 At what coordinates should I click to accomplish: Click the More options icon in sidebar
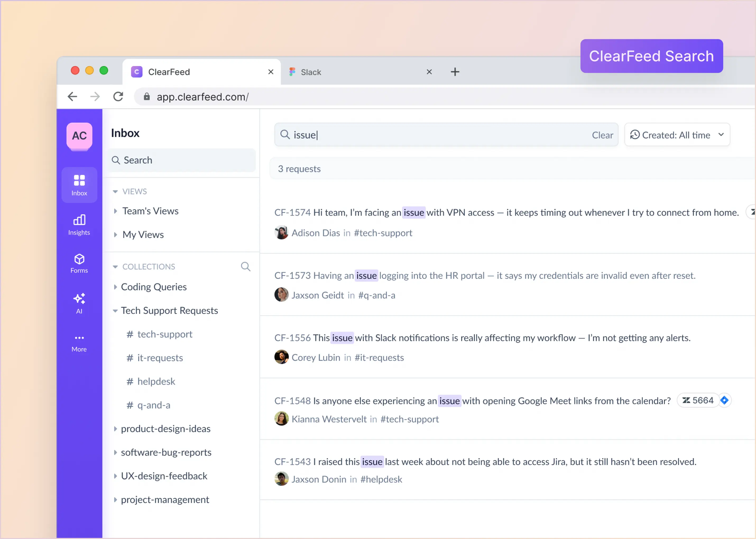tap(79, 342)
